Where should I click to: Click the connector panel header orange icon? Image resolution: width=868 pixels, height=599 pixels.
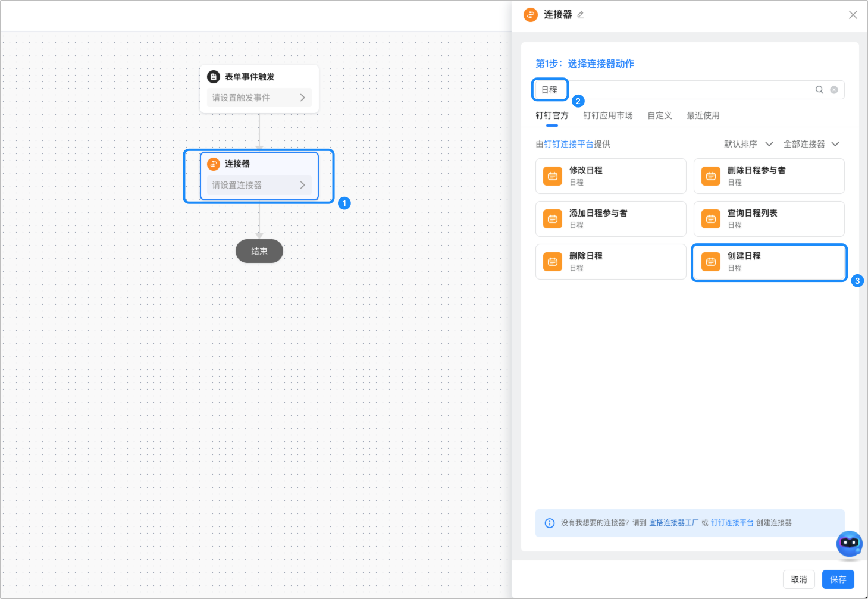click(x=531, y=15)
